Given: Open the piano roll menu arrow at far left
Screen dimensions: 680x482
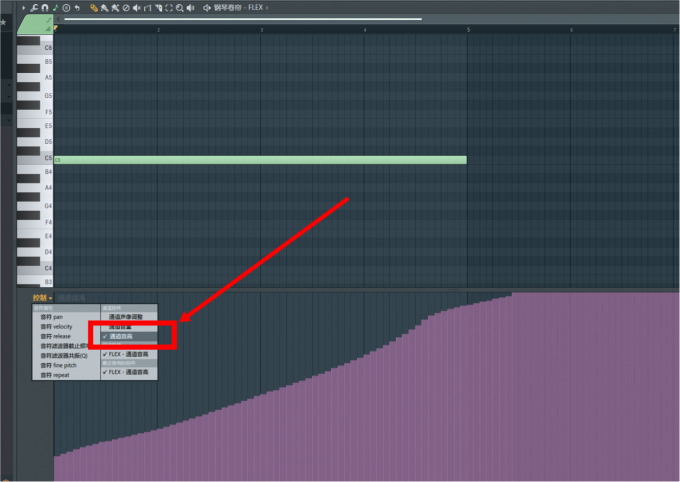Looking at the screenshot, I should 23,7.
